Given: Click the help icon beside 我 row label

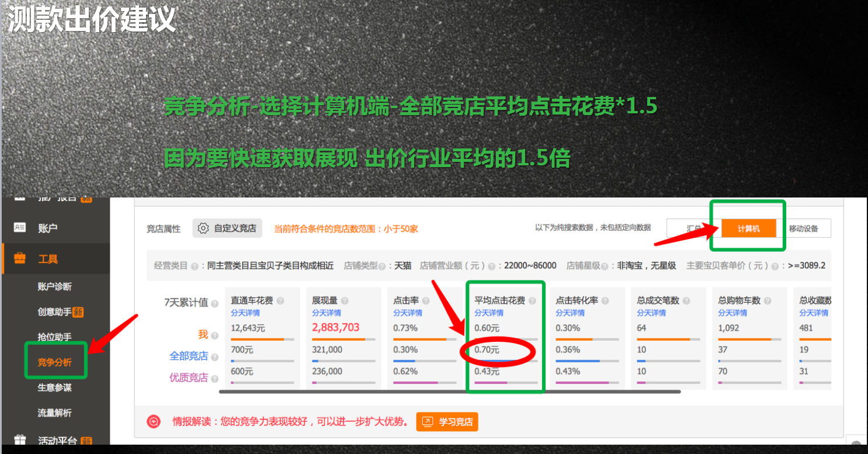Looking at the screenshot, I should coord(214,335).
